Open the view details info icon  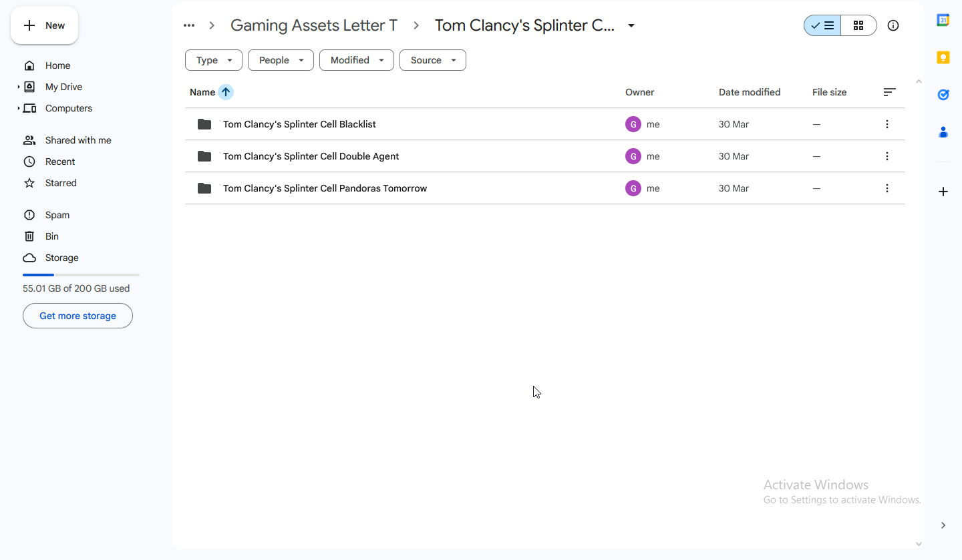(x=893, y=25)
